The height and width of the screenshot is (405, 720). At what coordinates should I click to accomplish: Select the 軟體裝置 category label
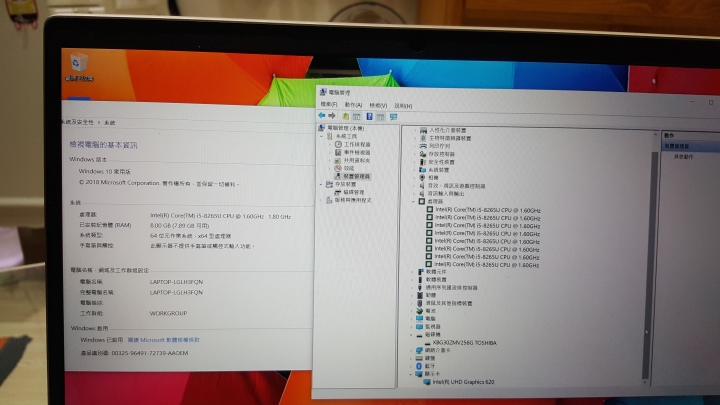coord(436,280)
